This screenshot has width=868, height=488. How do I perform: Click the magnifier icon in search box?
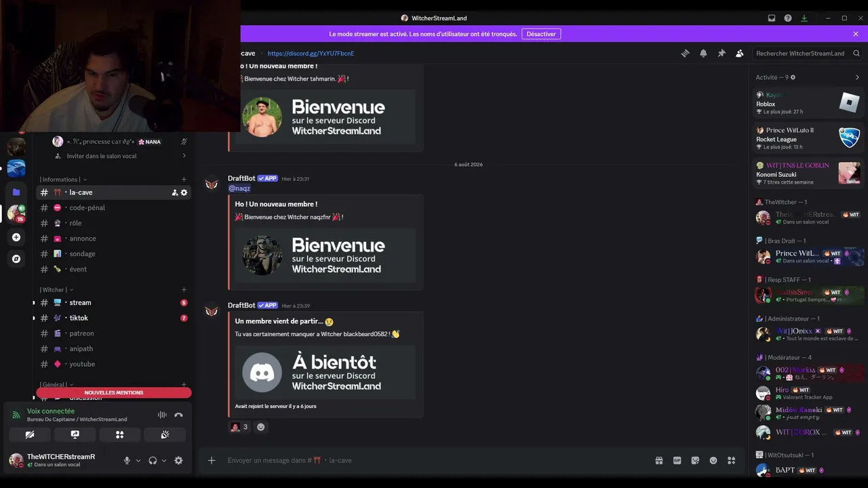(x=856, y=54)
